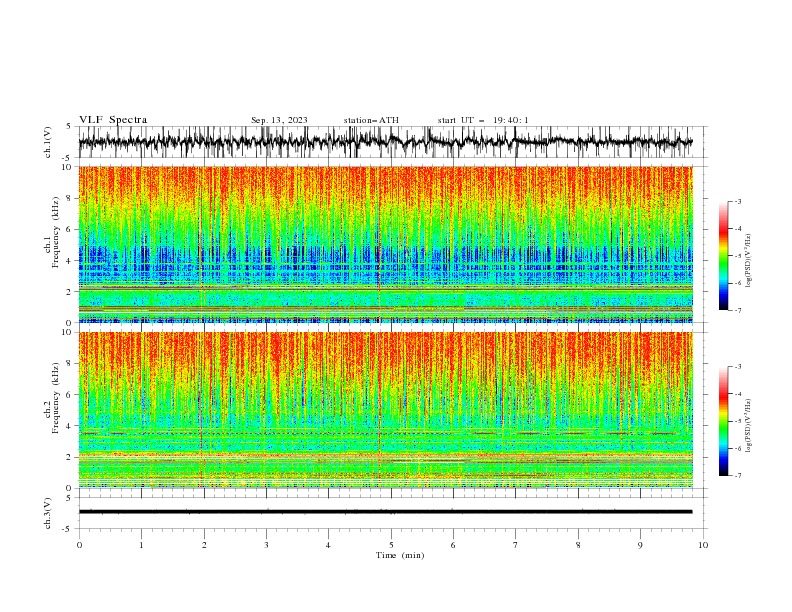Click the "station=ATH" header label
Screen dimensions: 792x612
[x=371, y=120]
